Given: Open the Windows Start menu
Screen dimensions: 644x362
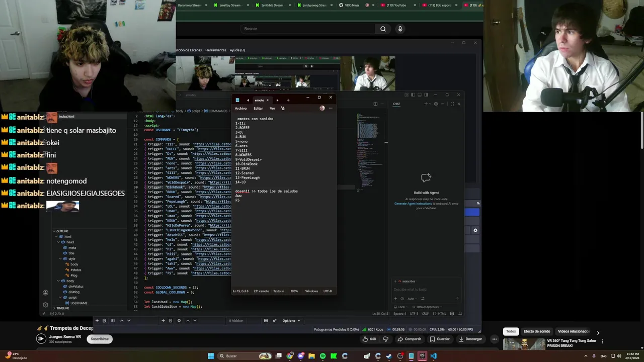Looking at the screenshot, I should click(211, 356).
